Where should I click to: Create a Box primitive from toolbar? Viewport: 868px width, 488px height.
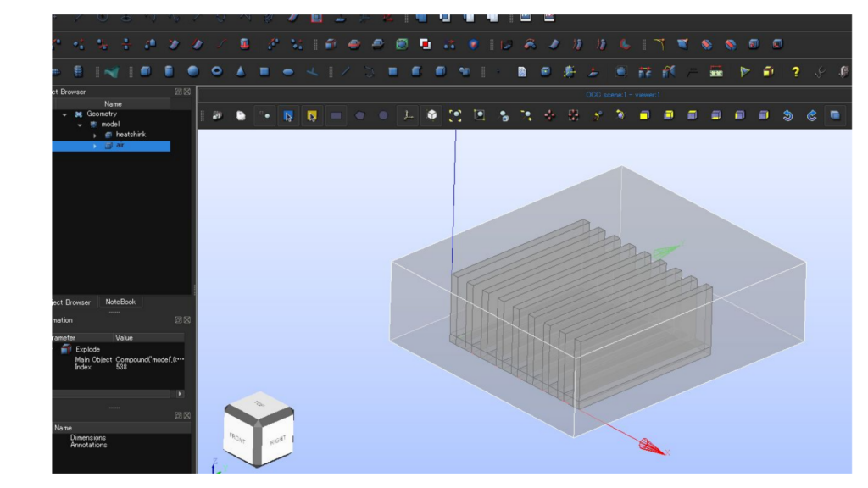pos(146,72)
